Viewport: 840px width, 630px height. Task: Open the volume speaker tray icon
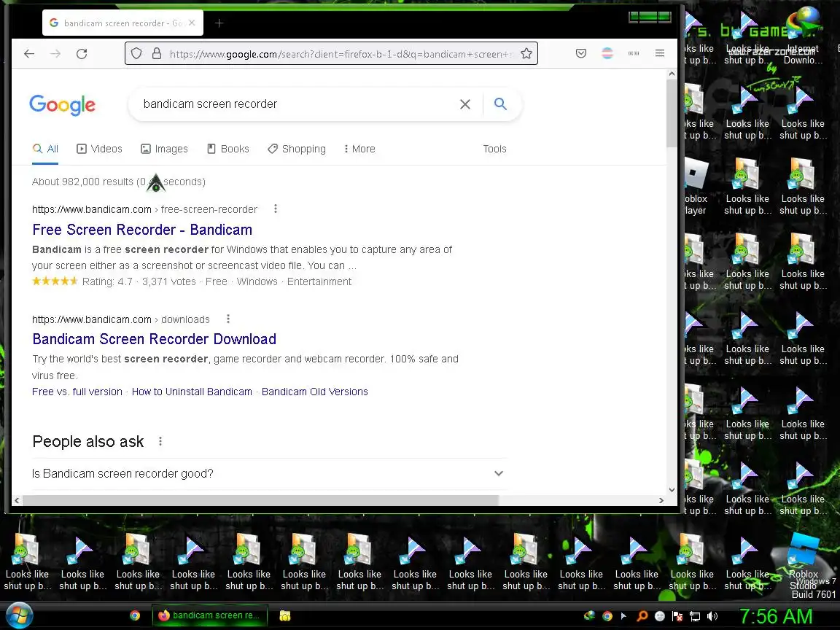[x=712, y=616]
